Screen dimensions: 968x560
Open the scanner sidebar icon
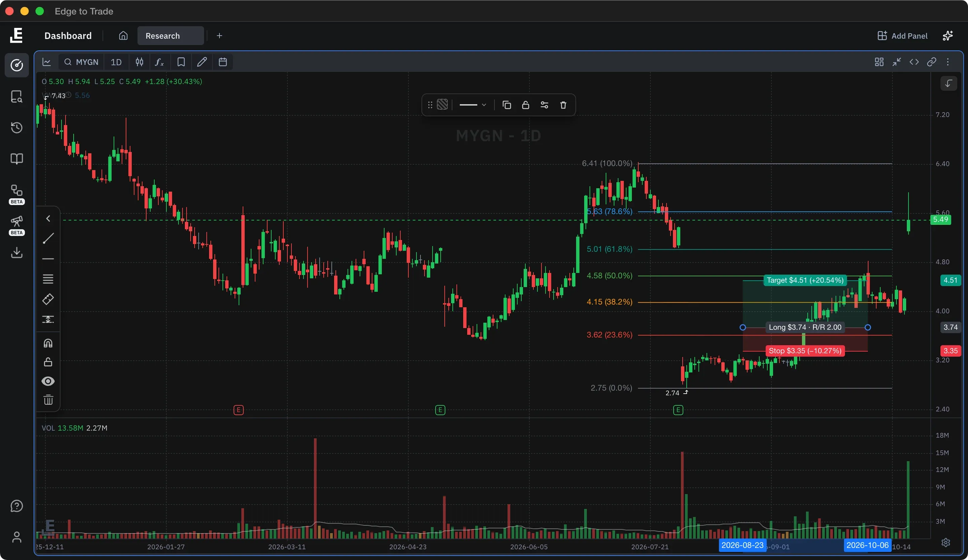click(16, 96)
